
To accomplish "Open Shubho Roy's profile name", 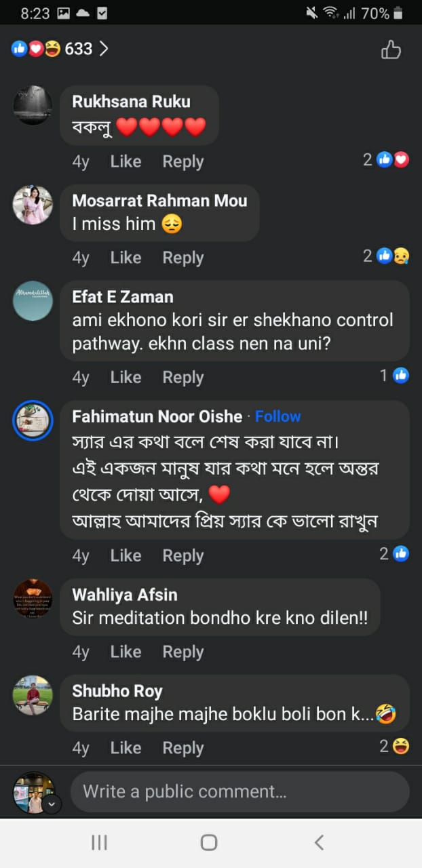I will tap(117, 691).
